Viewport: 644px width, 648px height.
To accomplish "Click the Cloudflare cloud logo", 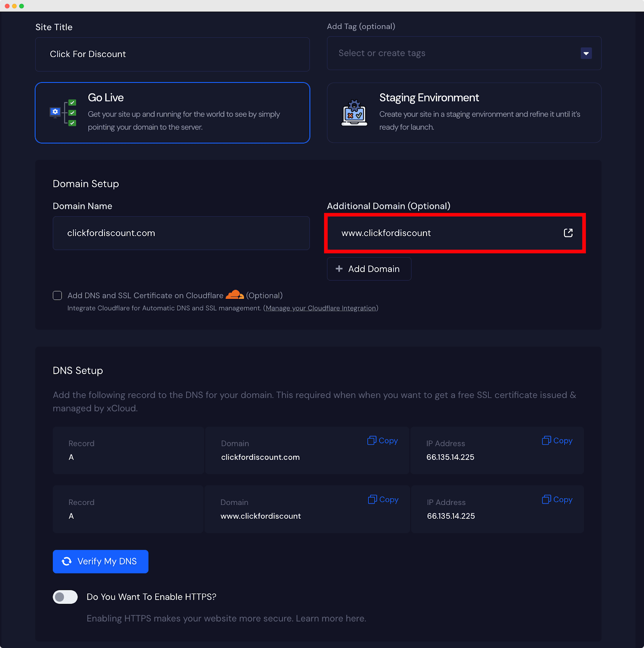I will (x=235, y=295).
